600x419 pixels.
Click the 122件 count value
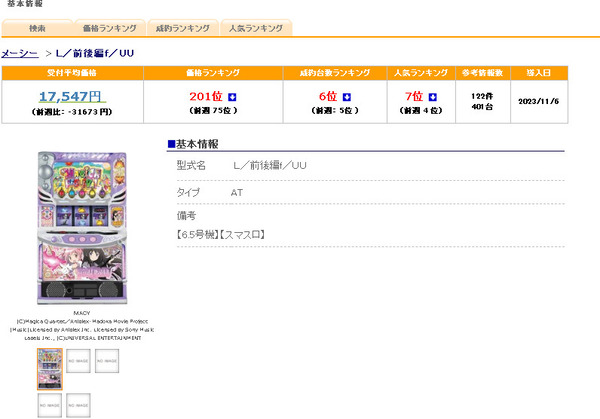(482, 96)
